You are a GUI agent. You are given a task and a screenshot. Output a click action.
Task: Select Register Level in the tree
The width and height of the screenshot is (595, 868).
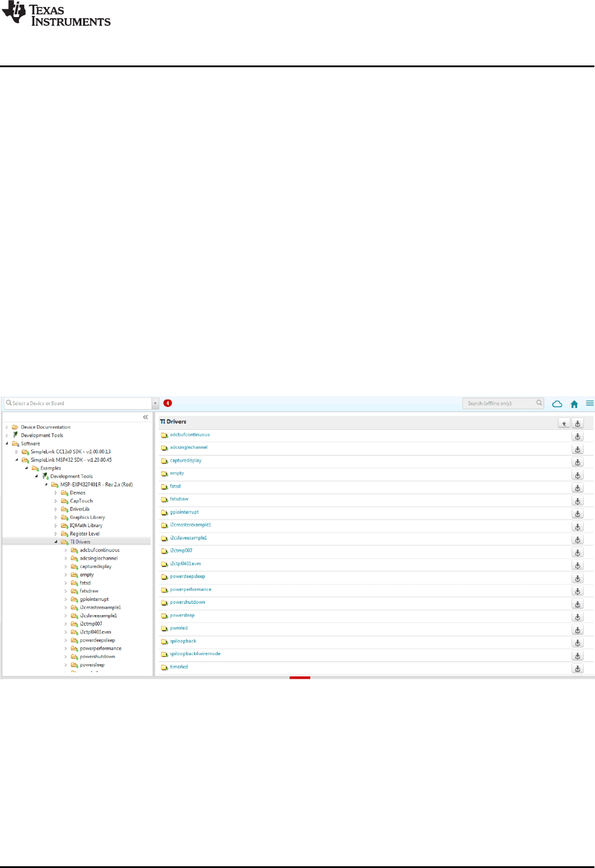point(85,534)
